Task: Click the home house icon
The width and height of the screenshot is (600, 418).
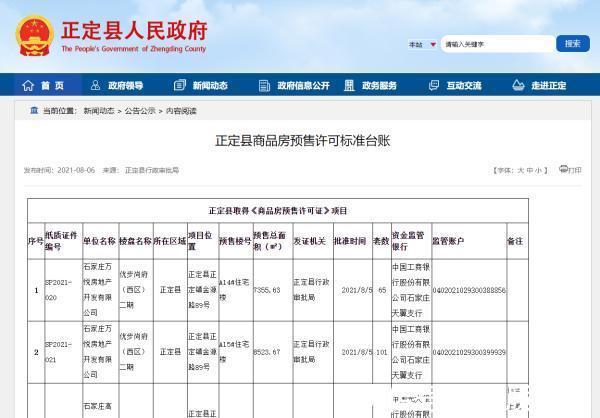Action: 28,85
